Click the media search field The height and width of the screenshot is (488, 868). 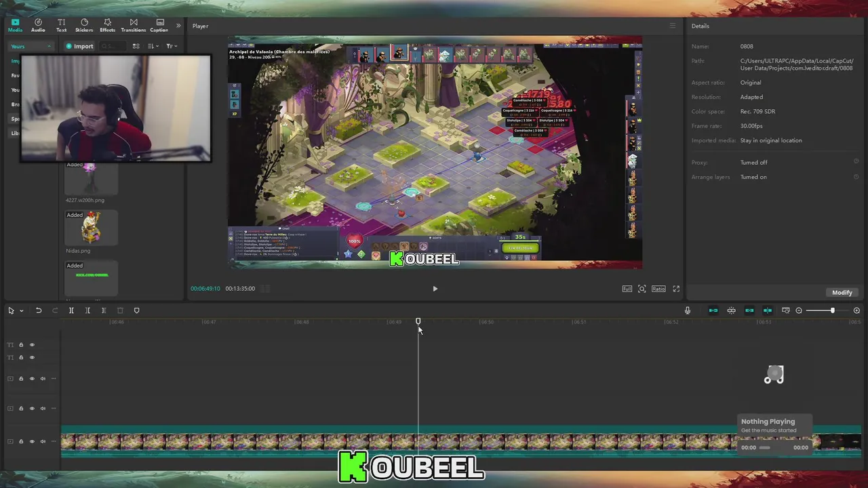[113, 46]
